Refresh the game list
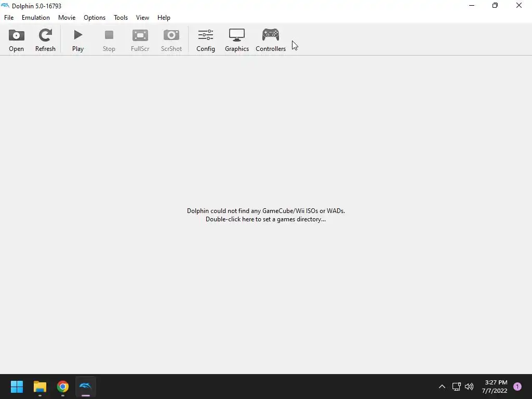 pyautogui.click(x=45, y=40)
